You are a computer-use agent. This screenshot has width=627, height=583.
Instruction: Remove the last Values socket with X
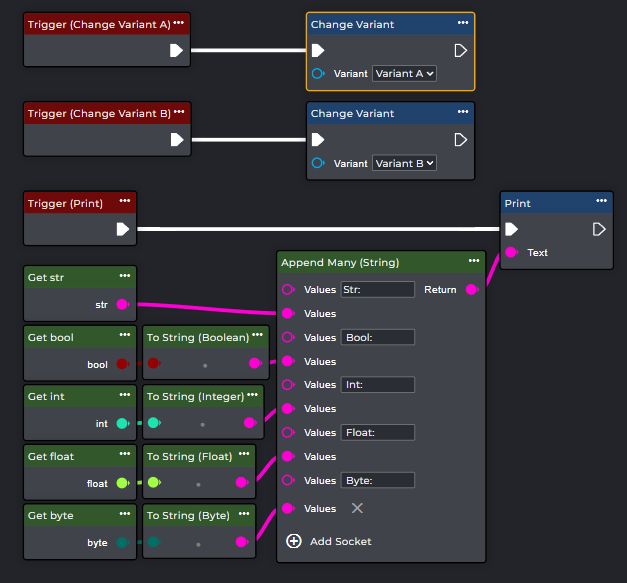357,508
